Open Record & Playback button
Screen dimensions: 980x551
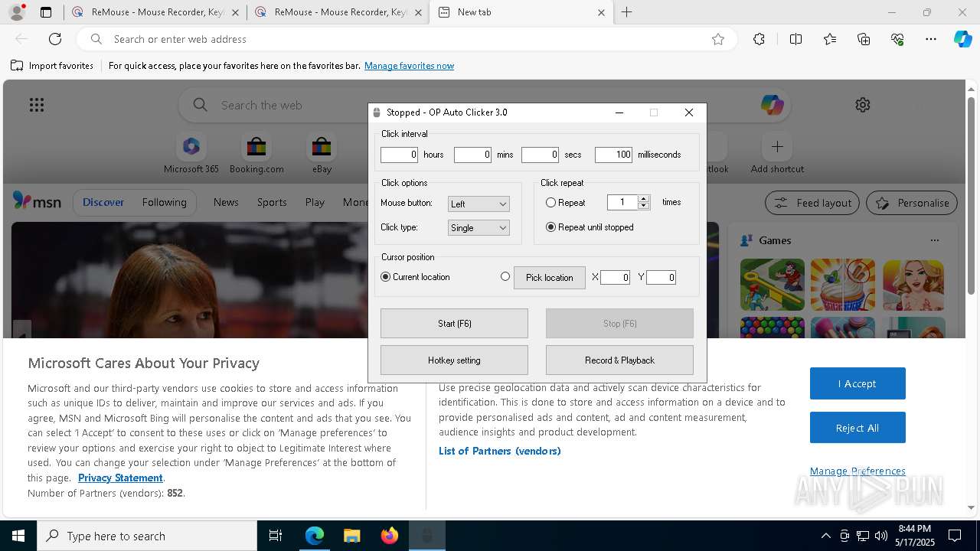[619, 360]
